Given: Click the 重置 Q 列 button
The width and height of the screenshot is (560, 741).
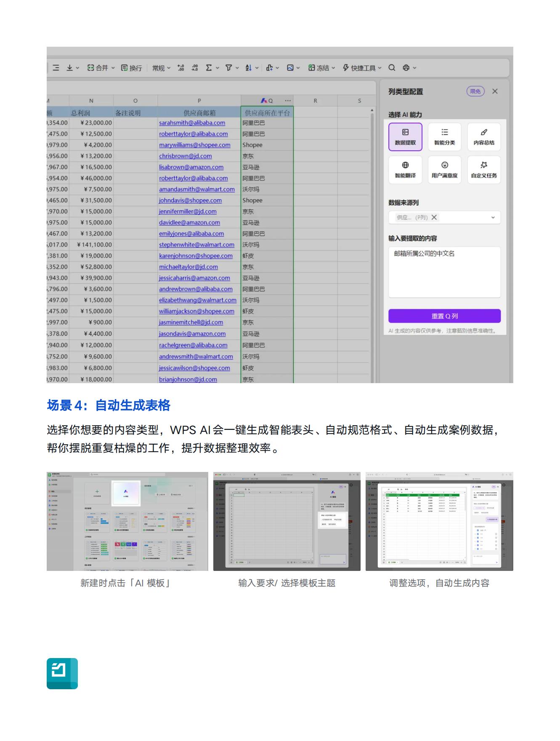Looking at the screenshot, I should [x=444, y=316].
